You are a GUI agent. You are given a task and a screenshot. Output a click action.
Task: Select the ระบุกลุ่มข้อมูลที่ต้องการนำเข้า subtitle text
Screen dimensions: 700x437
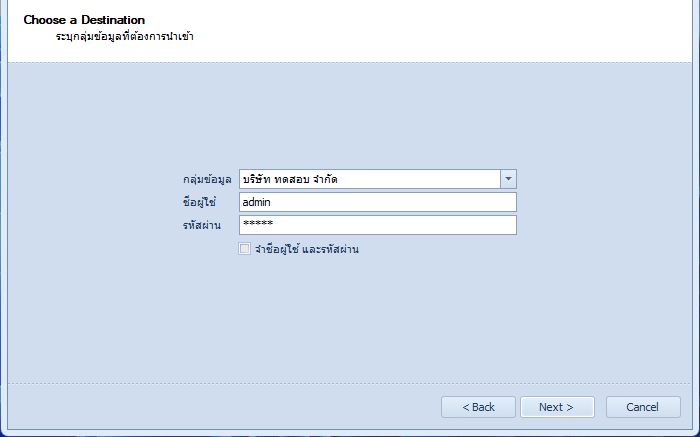click(x=125, y=36)
